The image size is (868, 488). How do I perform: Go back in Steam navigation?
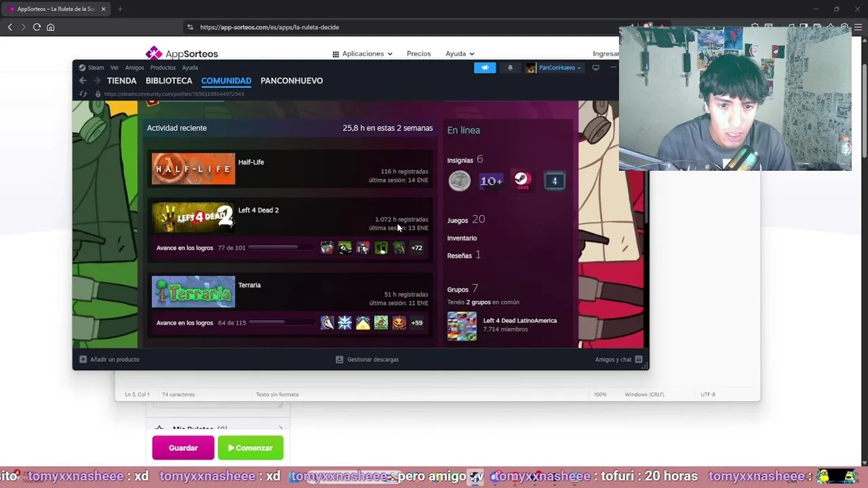click(83, 81)
